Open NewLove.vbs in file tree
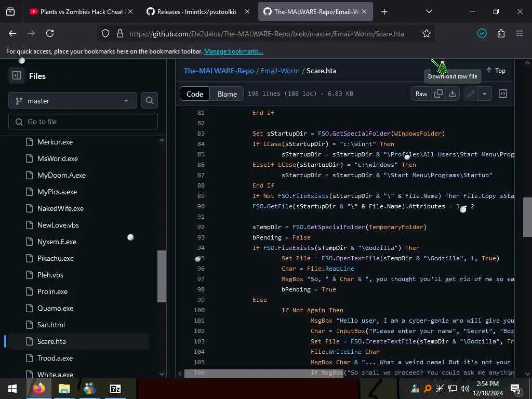The width and height of the screenshot is (532, 399). point(58,225)
